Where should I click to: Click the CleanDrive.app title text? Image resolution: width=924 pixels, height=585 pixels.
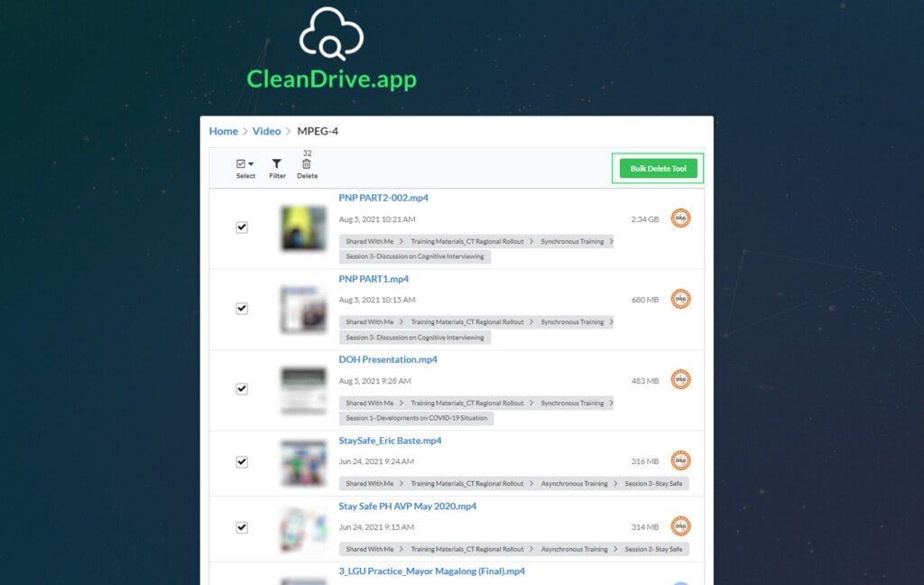pyautogui.click(x=331, y=79)
